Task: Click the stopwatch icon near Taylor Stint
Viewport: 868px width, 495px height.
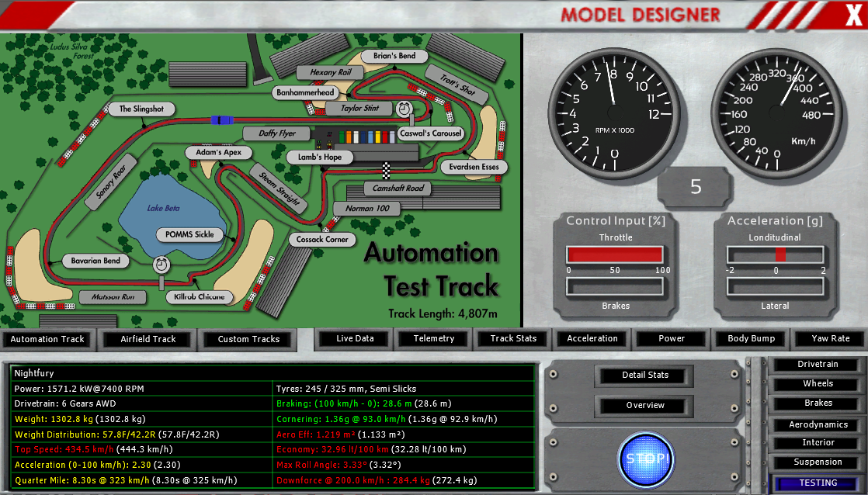Action: (404, 109)
